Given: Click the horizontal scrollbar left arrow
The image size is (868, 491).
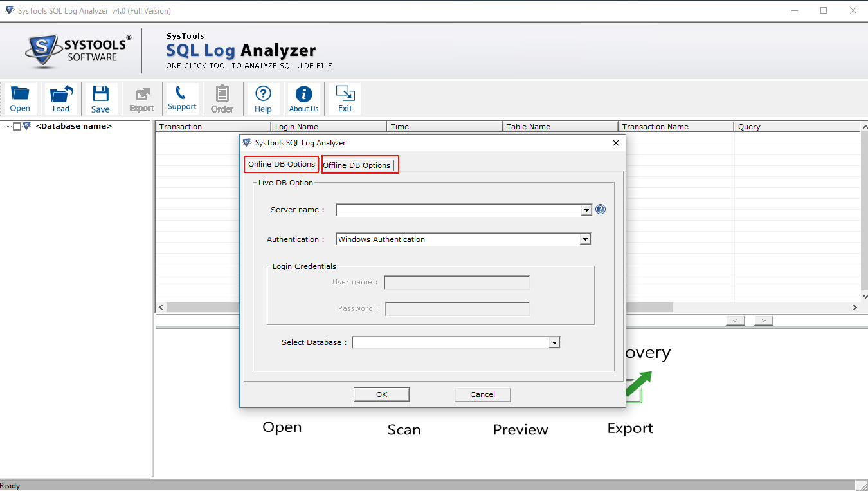Looking at the screenshot, I should tap(161, 308).
